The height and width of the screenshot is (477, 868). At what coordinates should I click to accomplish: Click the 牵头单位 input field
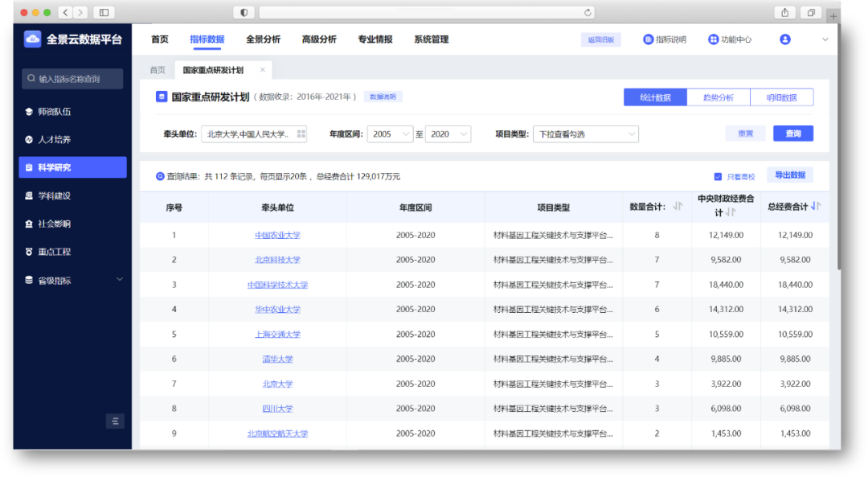coord(254,134)
